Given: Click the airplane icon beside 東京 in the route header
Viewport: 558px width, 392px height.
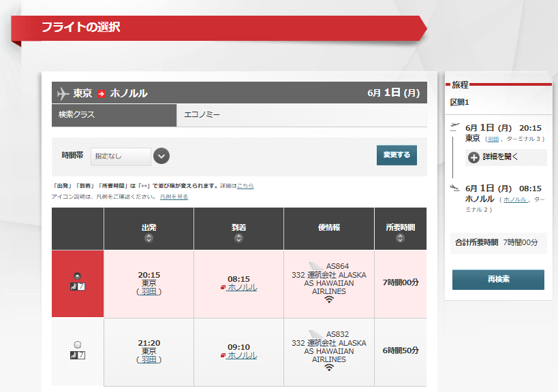Looking at the screenshot, I should [63, 93].
